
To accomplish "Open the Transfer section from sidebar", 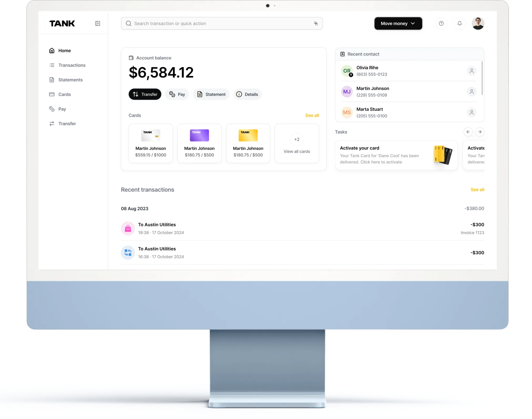I will click(x=67, y=124).
